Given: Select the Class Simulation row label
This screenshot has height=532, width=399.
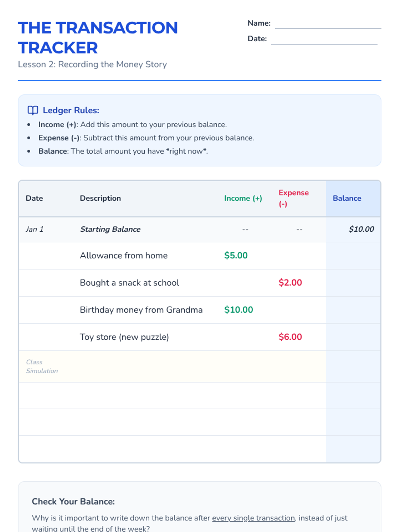Looking at the screenshot, I should [x=42, y=366].
